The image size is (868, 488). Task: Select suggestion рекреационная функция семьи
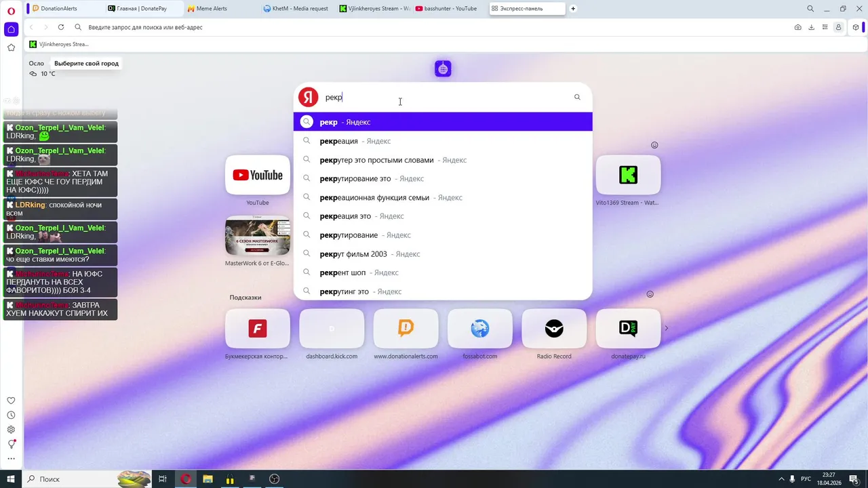click(x=443, y=197)
